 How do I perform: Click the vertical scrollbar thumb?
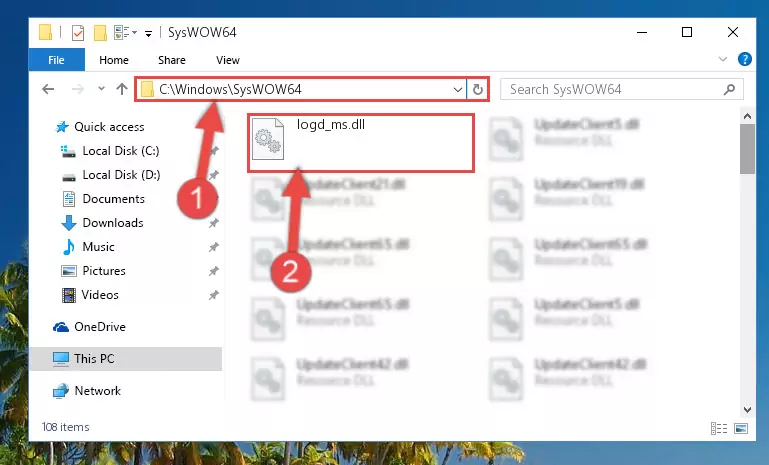[747, 149]
